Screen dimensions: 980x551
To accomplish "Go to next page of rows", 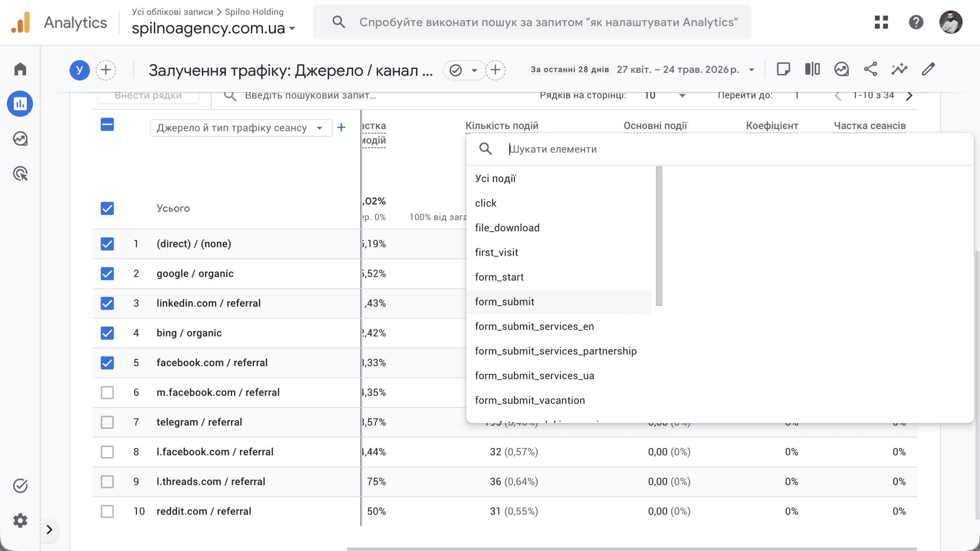I will point(909,96).
